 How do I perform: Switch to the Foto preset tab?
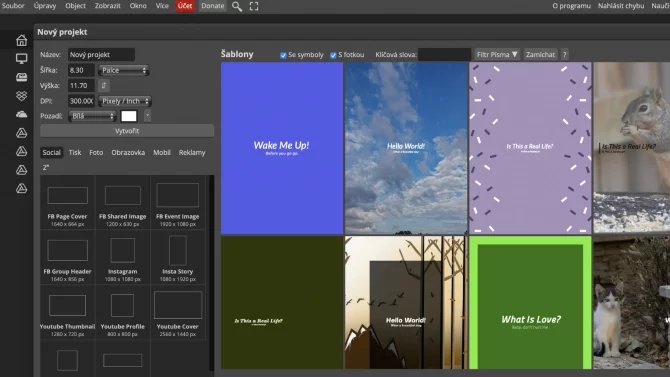pos(96,153)
